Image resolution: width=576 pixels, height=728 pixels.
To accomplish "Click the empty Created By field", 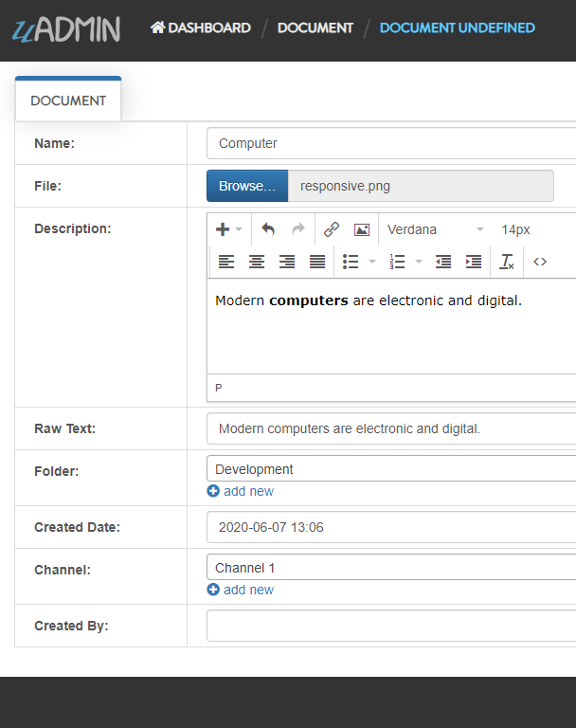I will point(391,626).
